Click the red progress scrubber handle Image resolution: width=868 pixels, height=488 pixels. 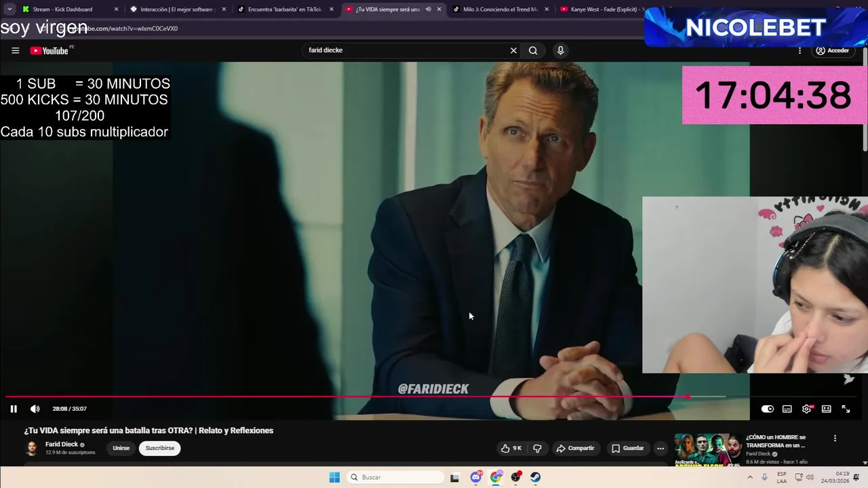pyautogui.click(x=688, y=396)
